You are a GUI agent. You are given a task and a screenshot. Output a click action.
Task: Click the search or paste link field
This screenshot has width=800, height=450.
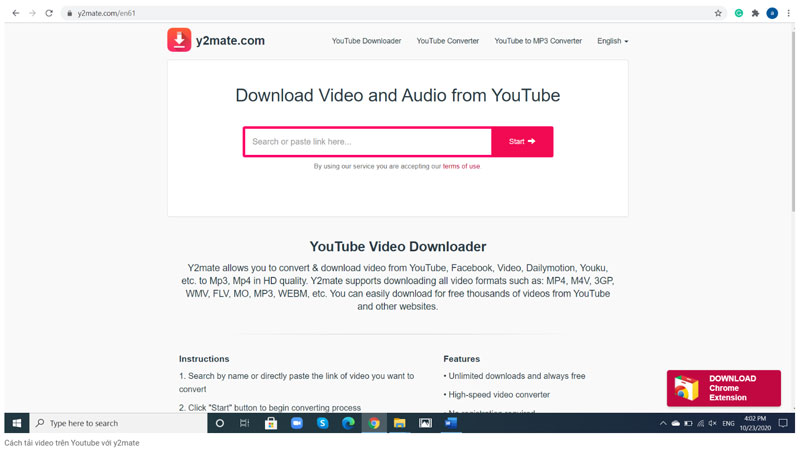coord(367,141)
